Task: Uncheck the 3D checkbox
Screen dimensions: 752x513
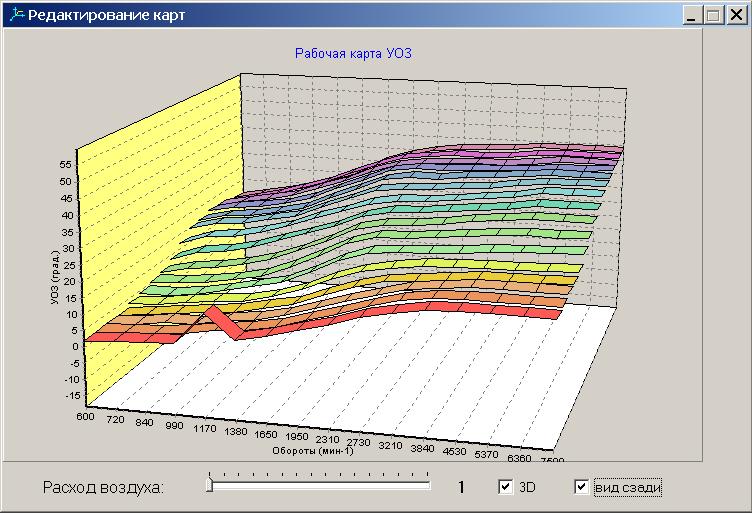Action: click(x=506, y=487)
